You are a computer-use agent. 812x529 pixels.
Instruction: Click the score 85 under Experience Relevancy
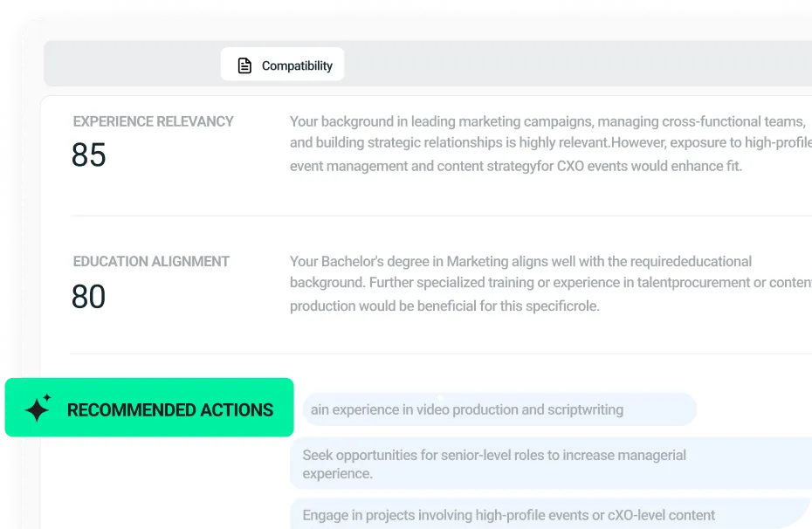coord(88,155)
